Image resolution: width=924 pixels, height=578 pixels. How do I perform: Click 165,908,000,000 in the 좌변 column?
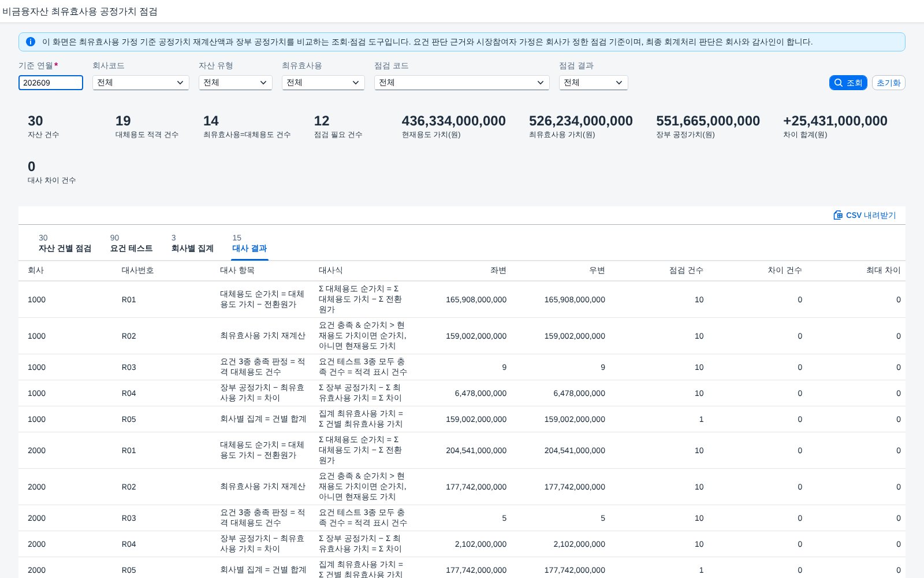pyautogui.click(x=476, y=299)
